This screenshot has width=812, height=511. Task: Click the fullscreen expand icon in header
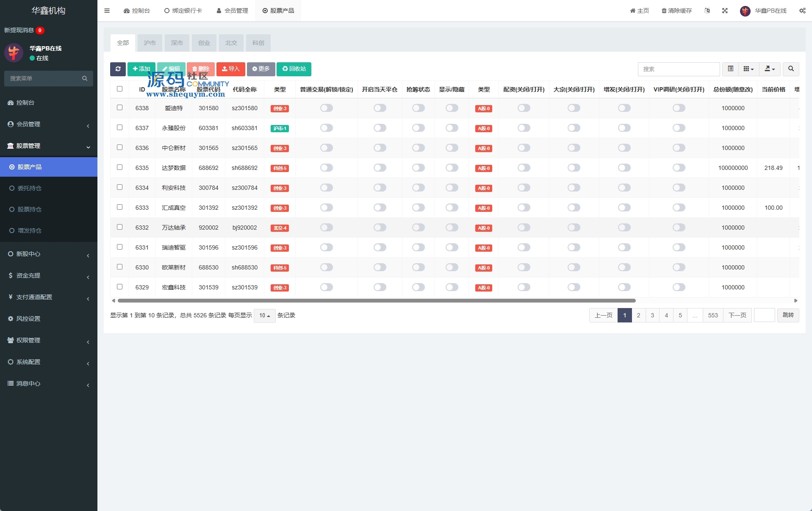coord(725,11)
